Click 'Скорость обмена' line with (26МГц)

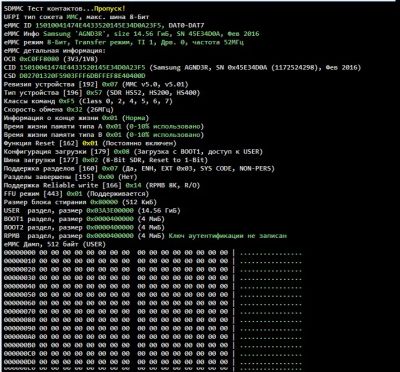pyautogui.click(x=58, y=109)
